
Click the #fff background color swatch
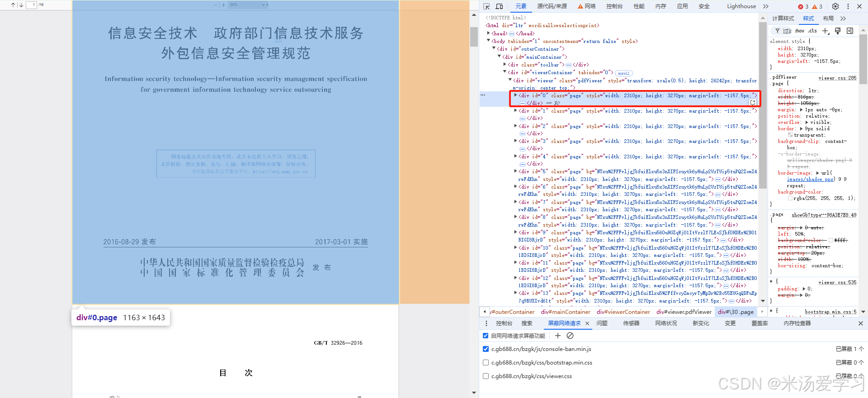tap(830, 240)
